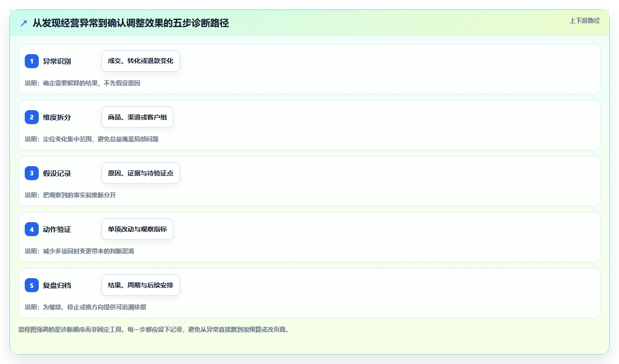Viewport: 619px width, 364px height.
Task: Select the 单项改动与观察指标 chip
Action: [x=137, y=229]
